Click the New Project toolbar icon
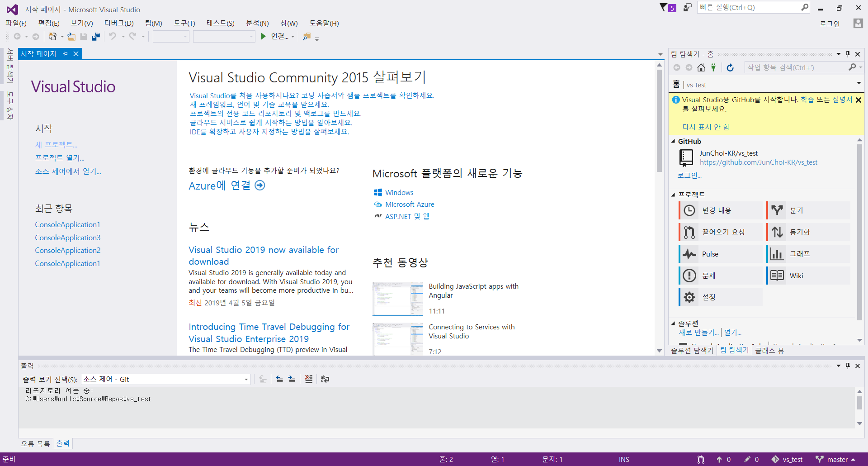This screenshot has height=466, width=868. (53, 37)
